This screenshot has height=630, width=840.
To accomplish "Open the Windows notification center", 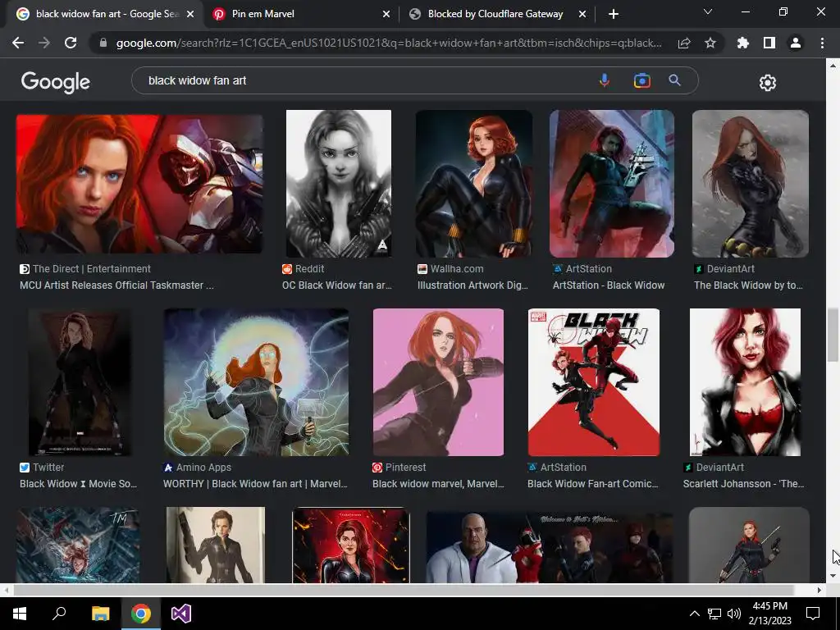I will point(813,614).
